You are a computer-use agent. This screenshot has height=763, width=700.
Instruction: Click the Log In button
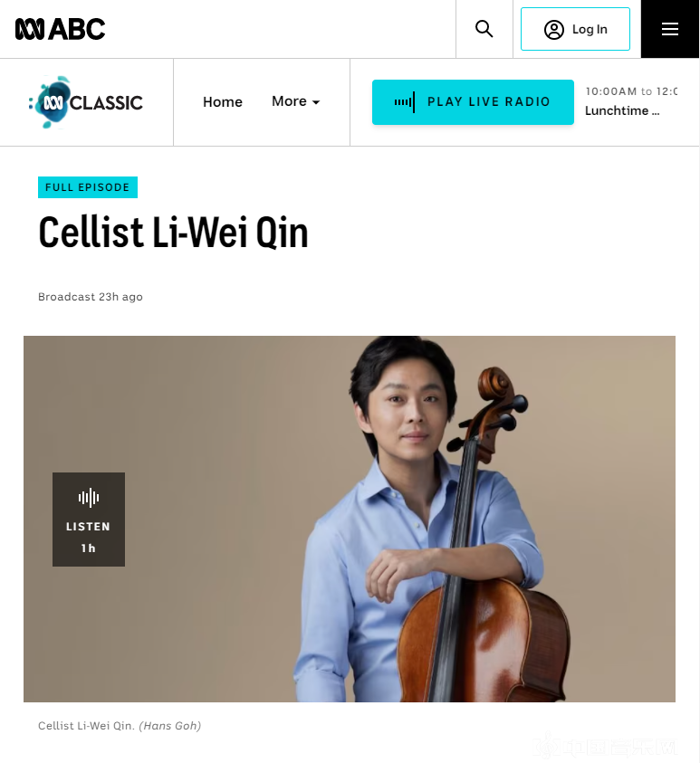pyautogui.click(x=575, y=29)
